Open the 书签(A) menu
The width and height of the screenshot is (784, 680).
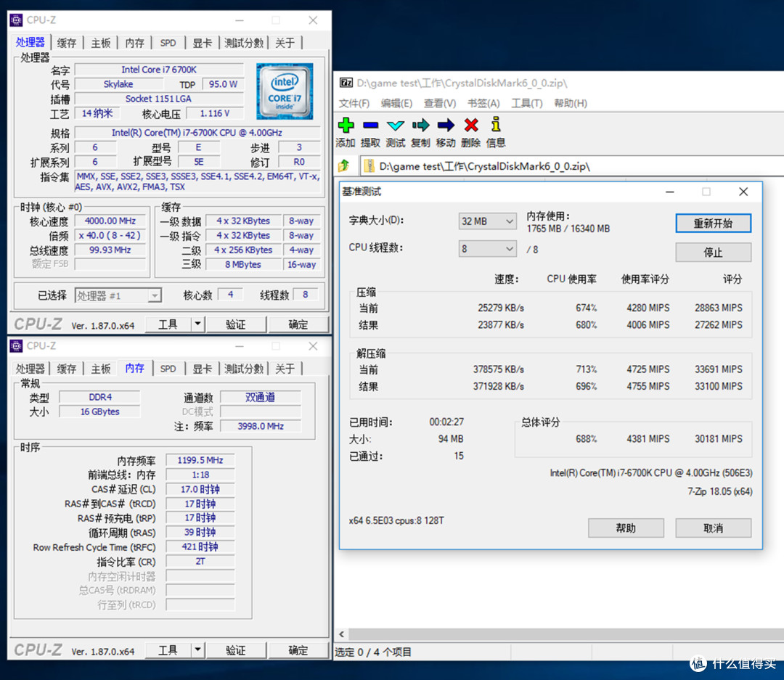483,103
